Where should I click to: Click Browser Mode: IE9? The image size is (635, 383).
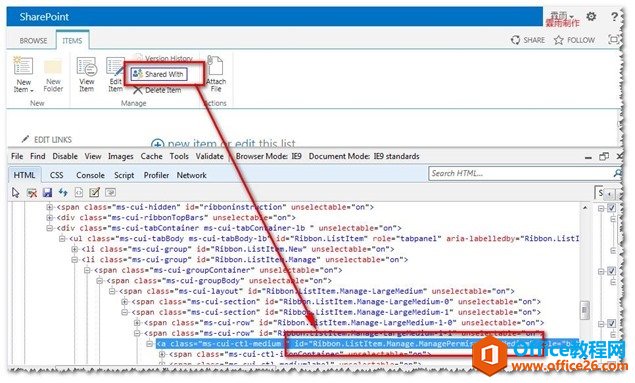pos(268,156)
